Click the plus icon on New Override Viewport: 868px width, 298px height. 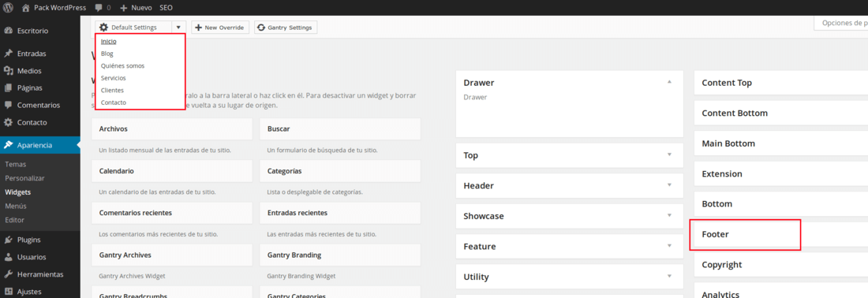tap(199, 27)
